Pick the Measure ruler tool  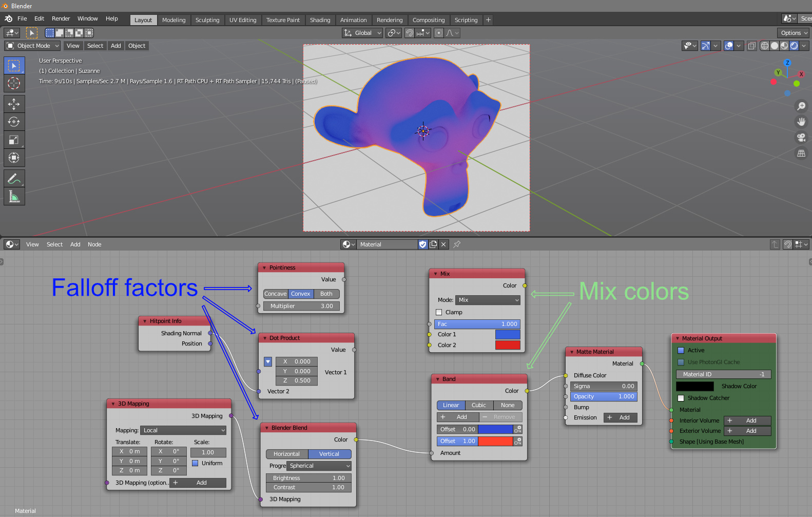coord(14,196)
